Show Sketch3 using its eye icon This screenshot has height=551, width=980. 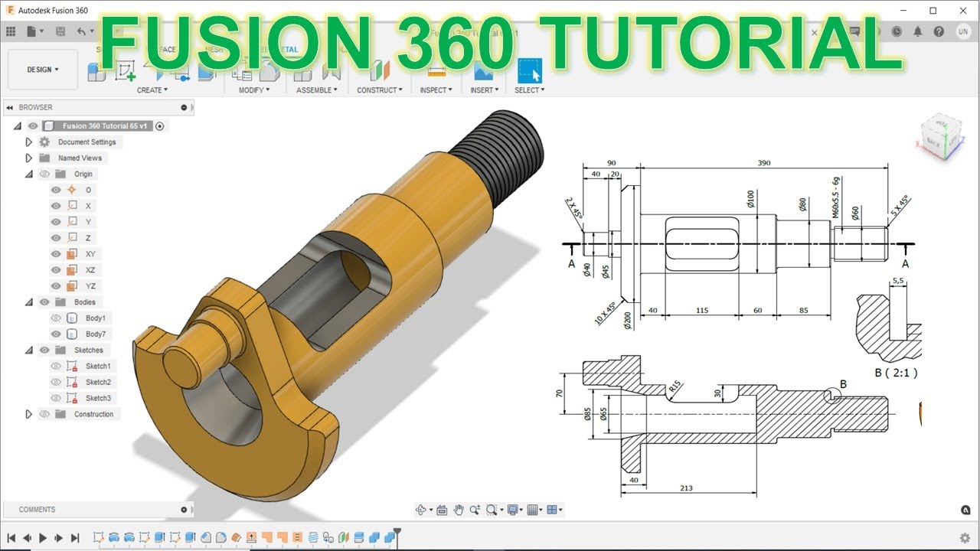(56, 398)
